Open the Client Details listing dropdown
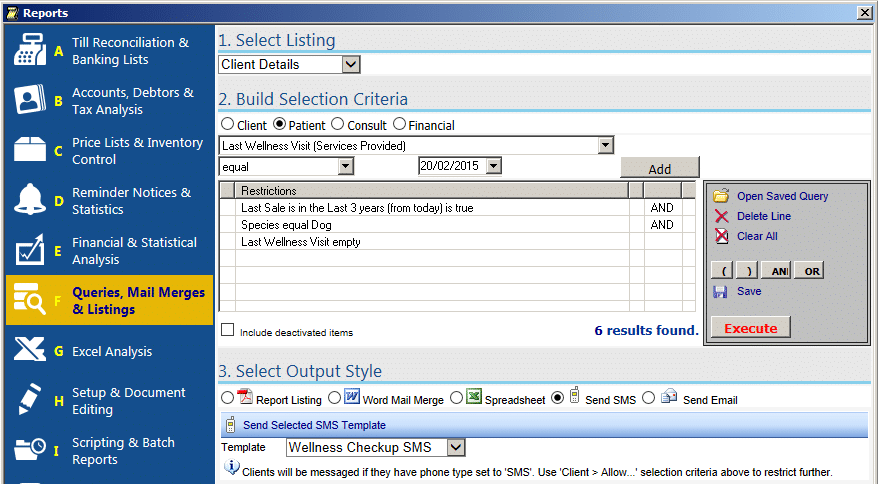Image resolution: width=878 pixels, height=484 pixels. tap(351, 64)
